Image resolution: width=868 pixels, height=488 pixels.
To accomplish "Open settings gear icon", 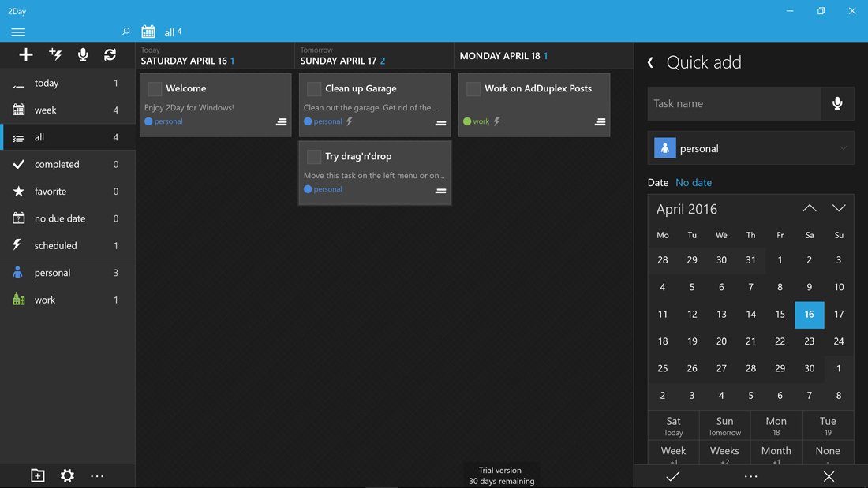I will 67,475.
